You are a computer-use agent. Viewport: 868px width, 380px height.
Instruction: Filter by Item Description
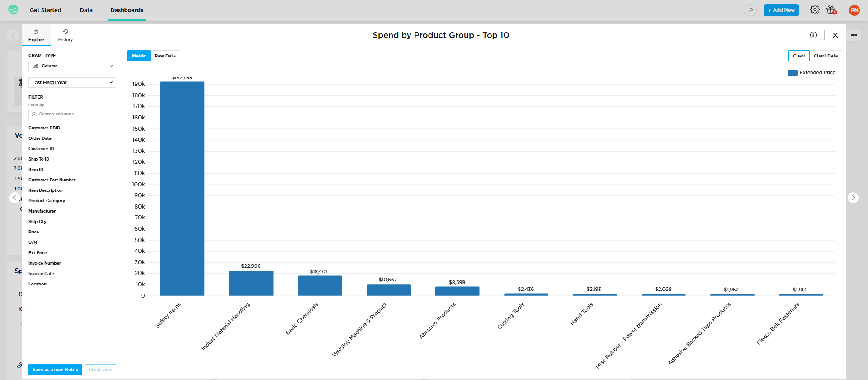46,190
